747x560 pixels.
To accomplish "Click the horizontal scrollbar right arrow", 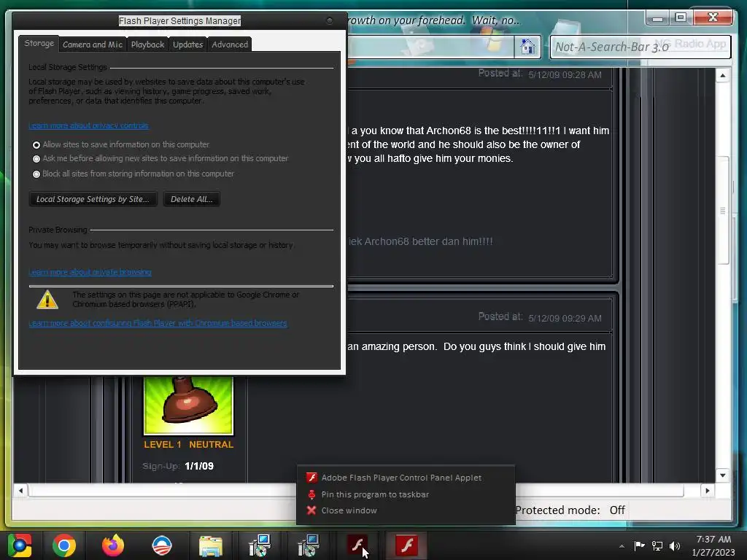I will [x=707, y=491].
